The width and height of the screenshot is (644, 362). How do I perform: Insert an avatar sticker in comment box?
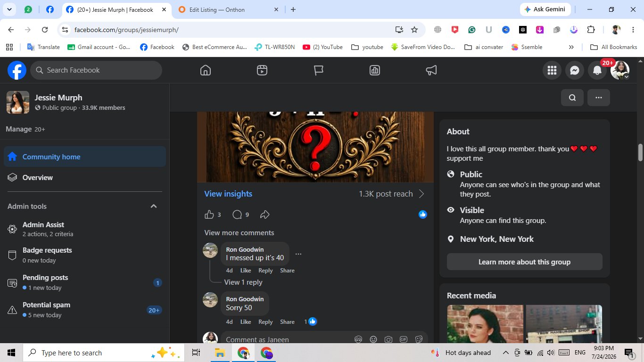pos(358,339)
